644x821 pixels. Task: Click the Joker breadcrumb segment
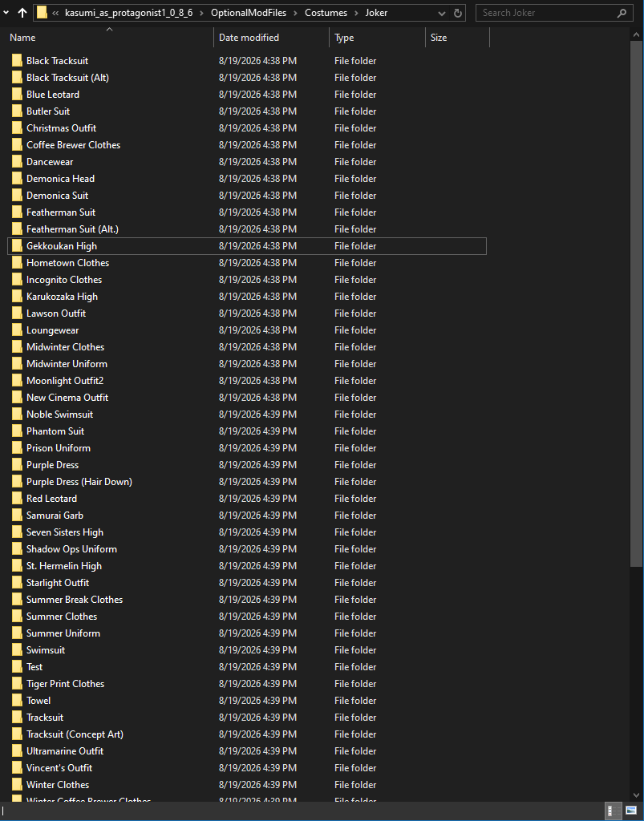pos(376,13)
